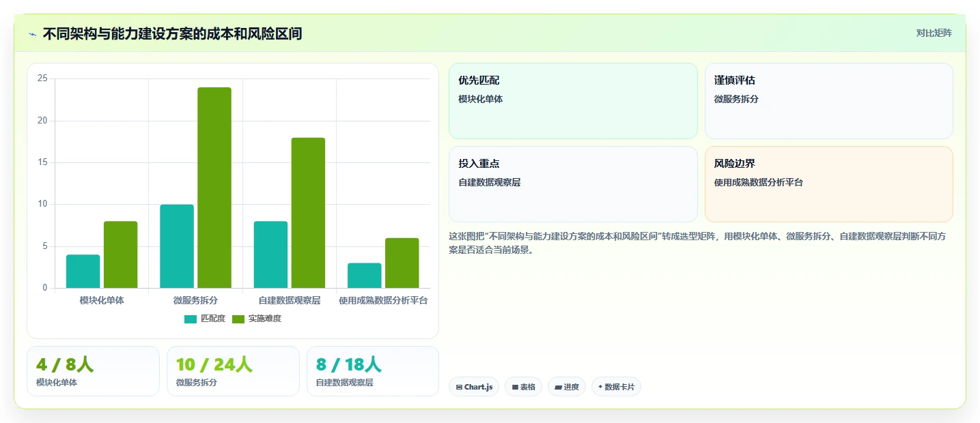Toggle the 匹配度 legend entry
Viewport: 980px width, 423px height.
point(205,319)
